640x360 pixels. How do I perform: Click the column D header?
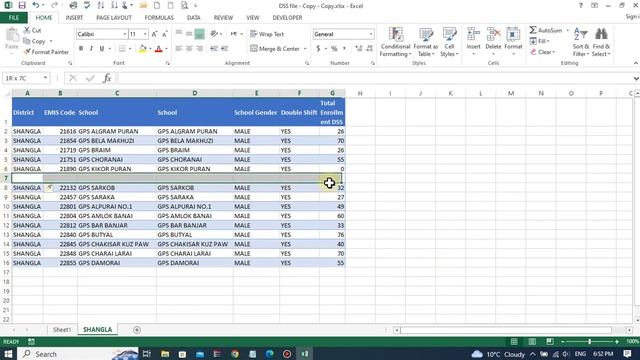click(195, 93)
